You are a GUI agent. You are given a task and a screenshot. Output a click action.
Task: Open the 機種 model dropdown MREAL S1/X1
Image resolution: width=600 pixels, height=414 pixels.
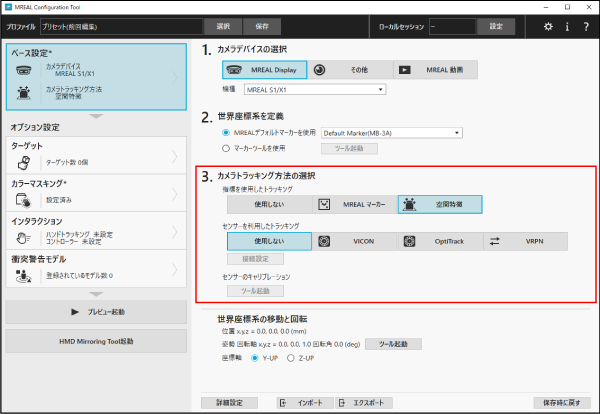(x=315, y=90)
